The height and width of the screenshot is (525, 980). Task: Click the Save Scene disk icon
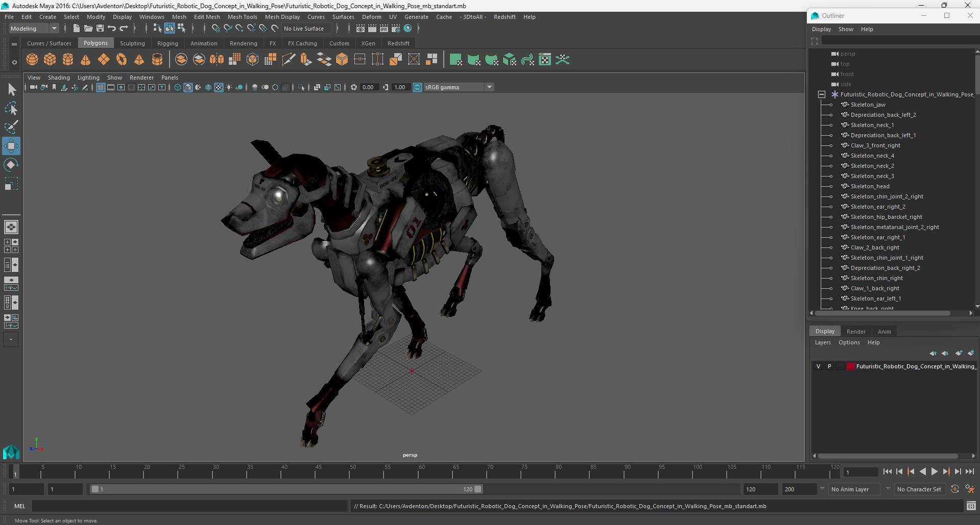[x=100, y=29]
